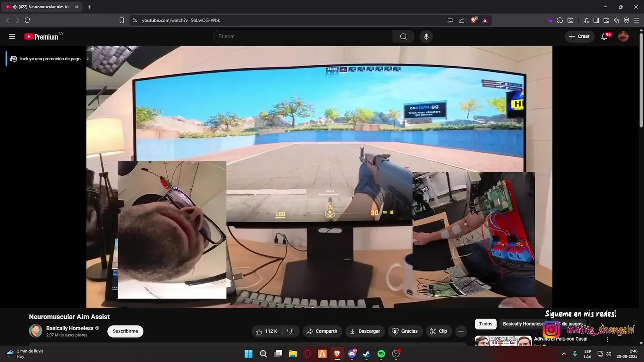Open Brave Wallet icon
This screenshot has height=362, width=644.
(606, 20)
